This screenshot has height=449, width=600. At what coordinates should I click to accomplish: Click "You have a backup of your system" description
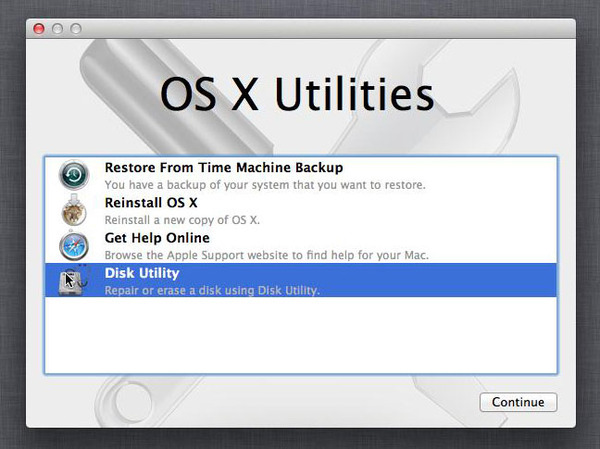point(265,185)
